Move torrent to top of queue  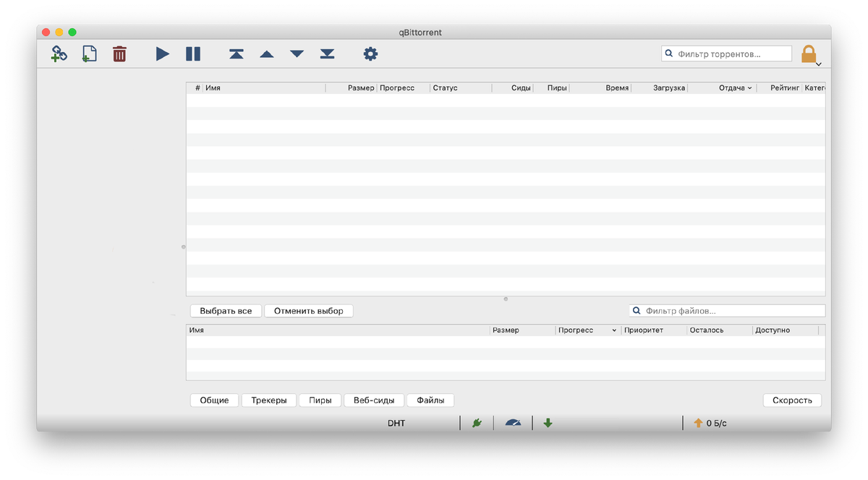pos(237,53)
